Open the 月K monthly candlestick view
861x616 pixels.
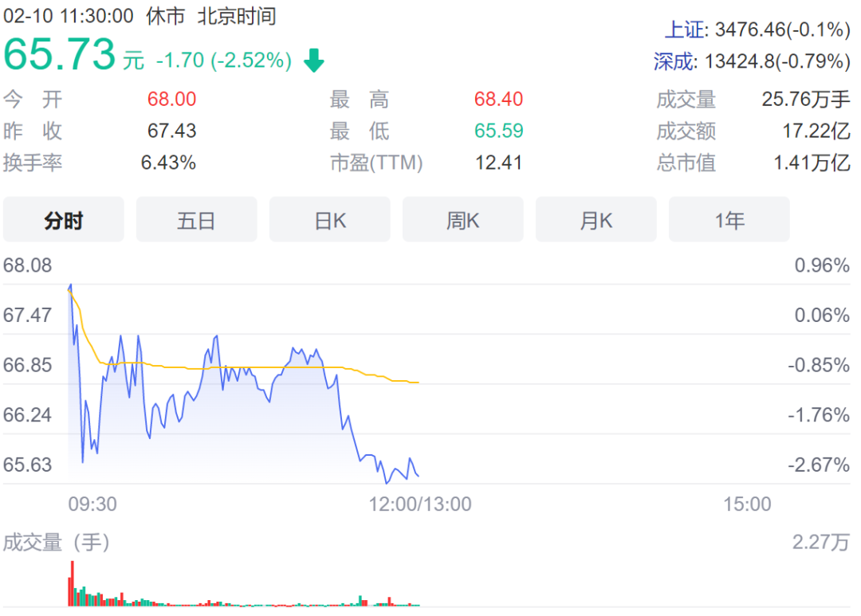tap(596, 220)
